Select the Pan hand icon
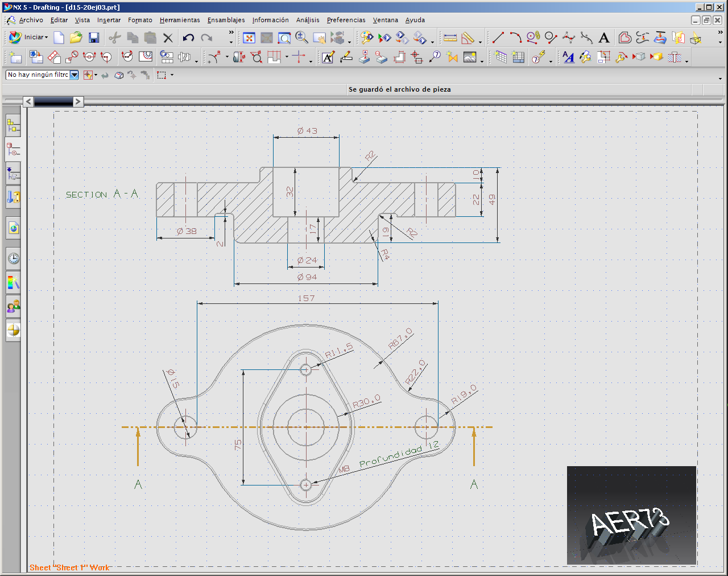Screen dimensions: 728x576 click(x=320, y=38)
